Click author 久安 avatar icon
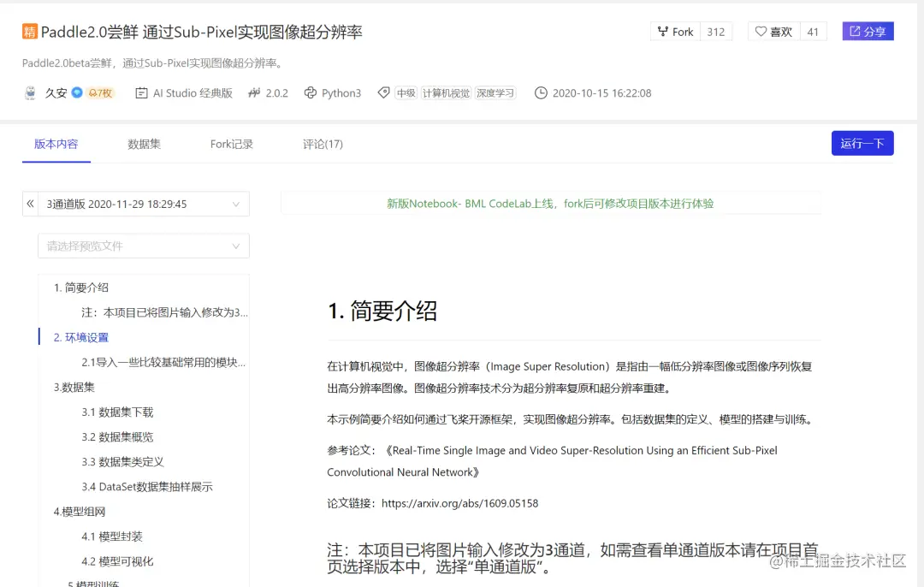 (30, 92)
